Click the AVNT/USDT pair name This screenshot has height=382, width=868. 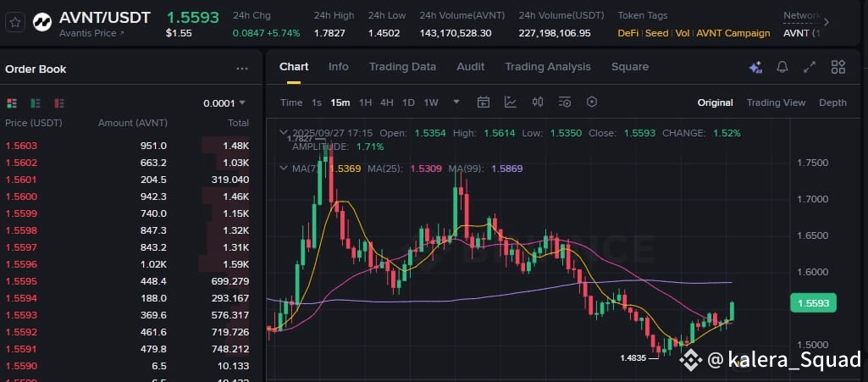[x=105, y=17]
